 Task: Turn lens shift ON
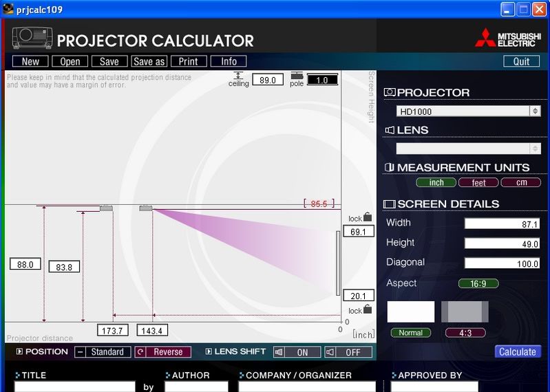297,352
